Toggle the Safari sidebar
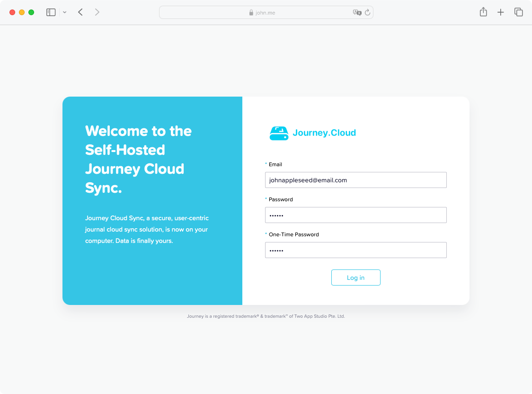Image resolution: width=532 pixels, height=394 pixels. tap(51, 12)
